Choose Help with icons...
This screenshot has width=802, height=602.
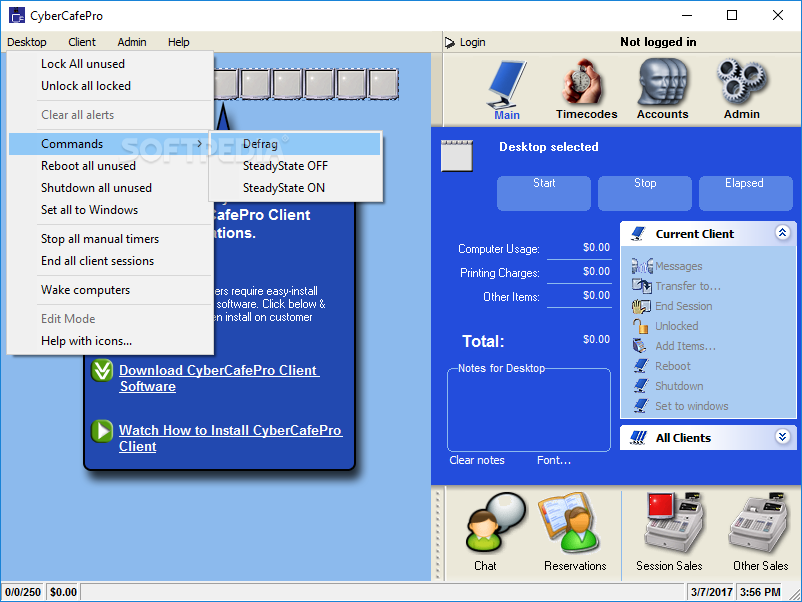point(110,341)
